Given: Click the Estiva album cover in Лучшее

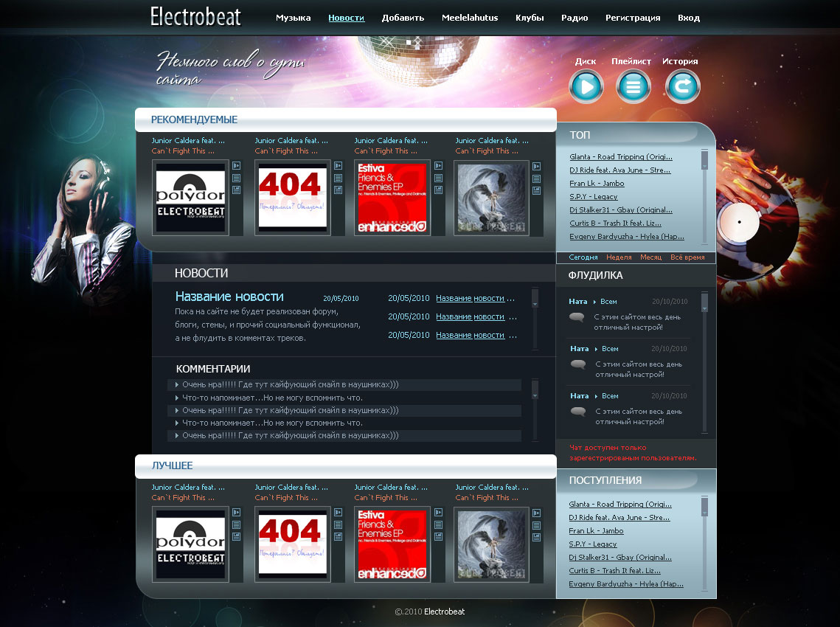Looking at the screenshot, I should pyautogui.click(x=392, y=545).
